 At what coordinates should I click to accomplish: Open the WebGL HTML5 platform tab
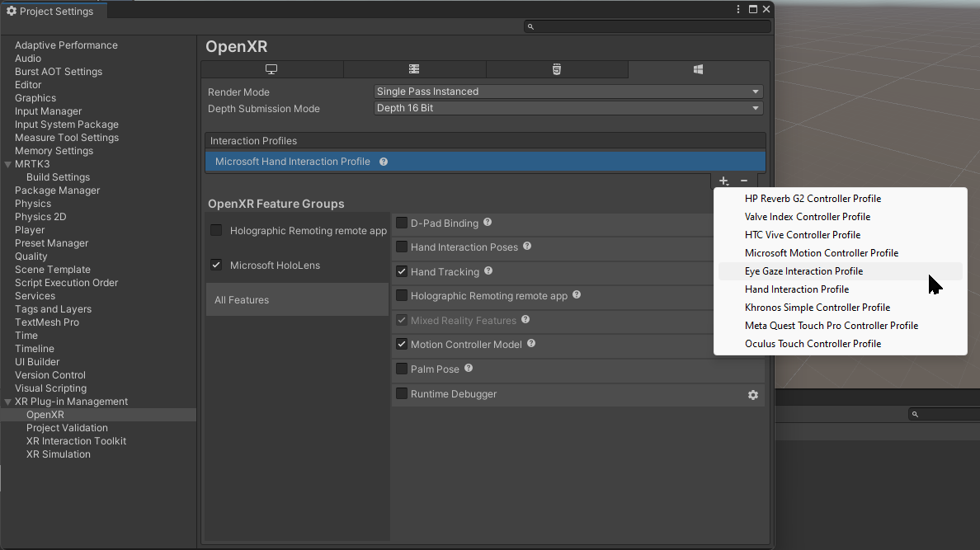[x=557, y=70]
